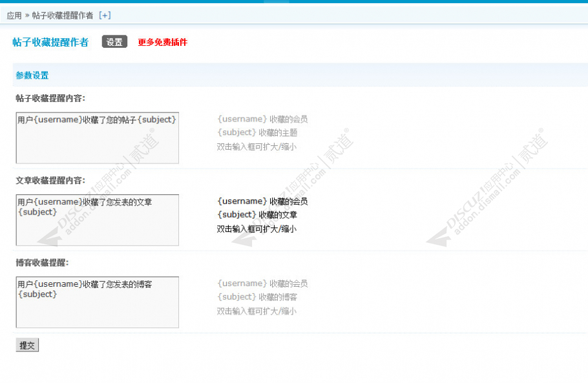Focus the 文章收藏提醒内容 textarea
This screenshot has width=588, height=383.
coord(97,220)
